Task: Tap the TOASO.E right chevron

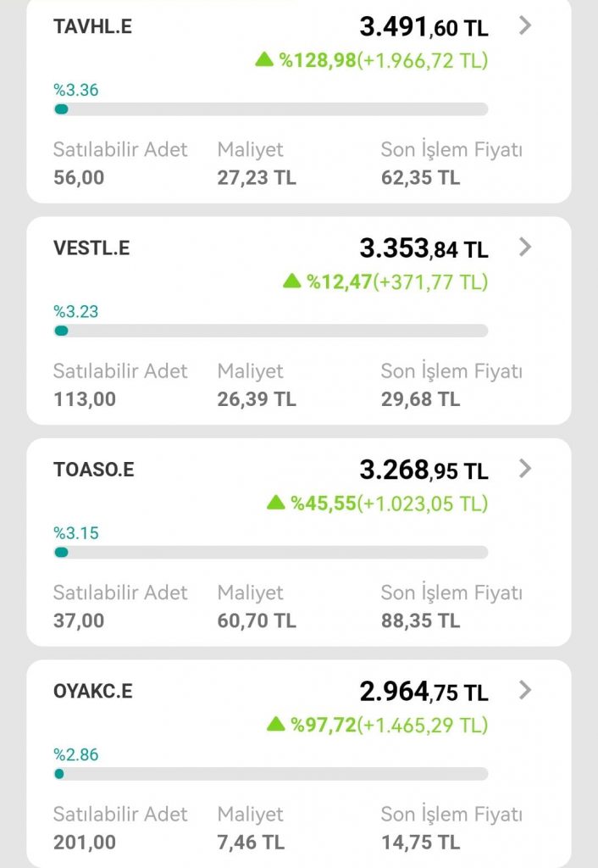Action: click(x=525, y=468)
